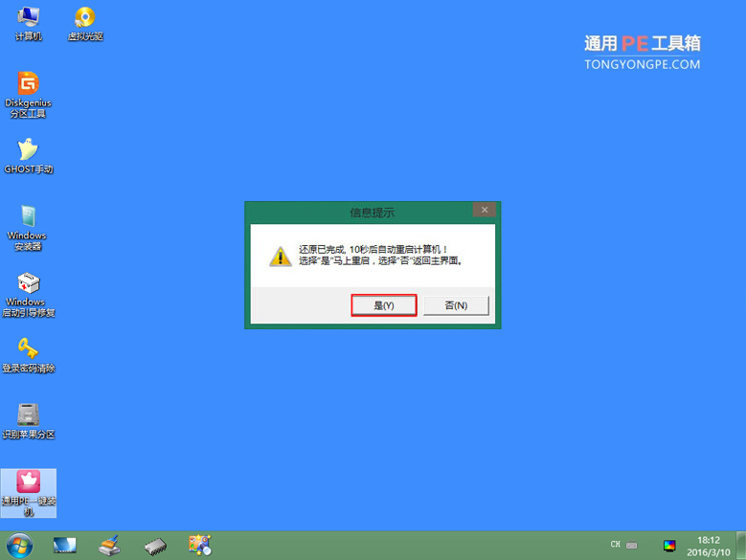Click 是(Y) to restart immediately
This screenshot has height=560, width=746.
tap(383, 305)
